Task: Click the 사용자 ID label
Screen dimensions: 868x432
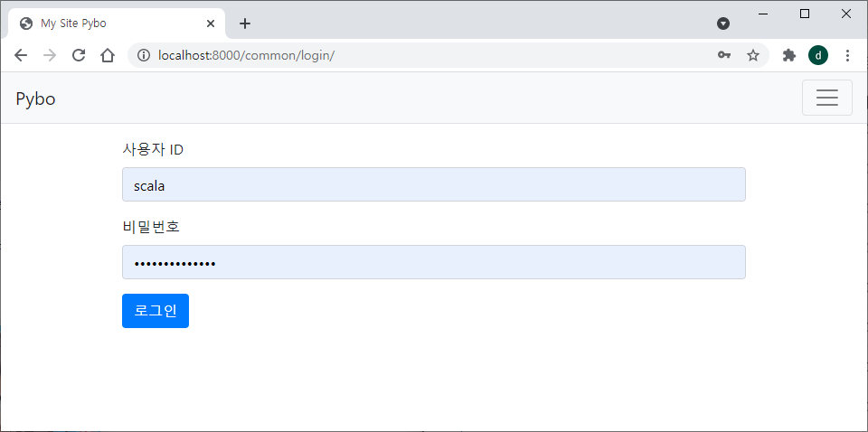Action: pyautogui.click(x=153, y=149)
